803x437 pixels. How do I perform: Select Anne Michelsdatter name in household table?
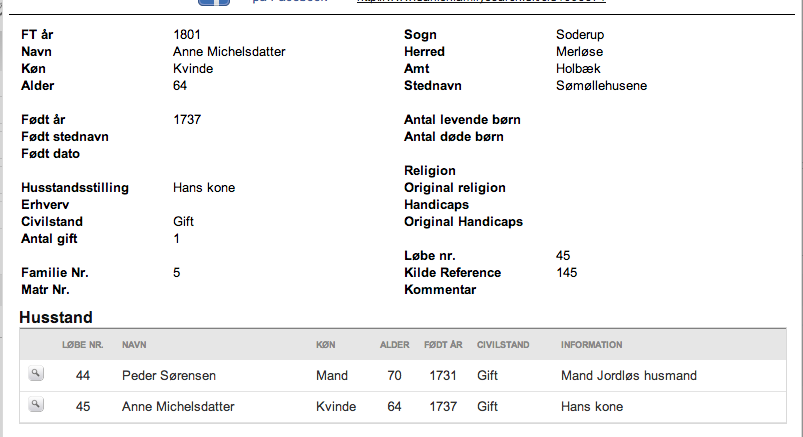(178, 406)
